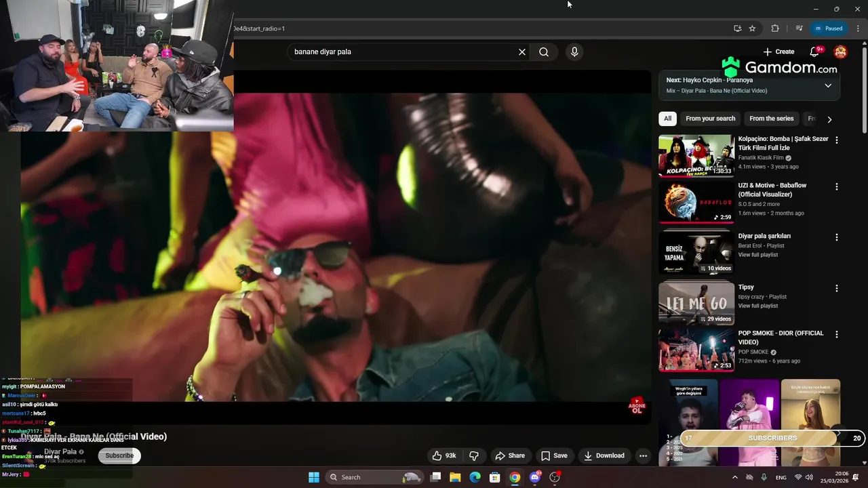This screenshot has width=868, height=488.
Task: Bookmark this page with star icon
Action: (752, 28)
